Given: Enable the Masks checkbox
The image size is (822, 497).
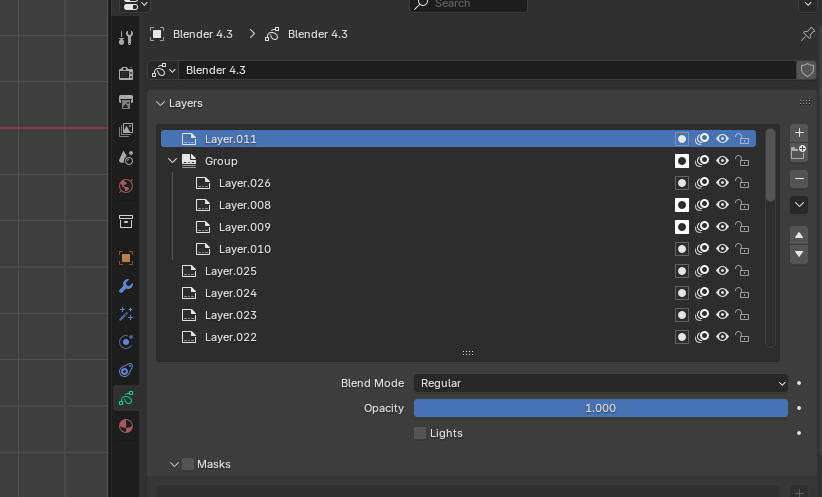Looking at the screenshot, I should click(188, 464).
